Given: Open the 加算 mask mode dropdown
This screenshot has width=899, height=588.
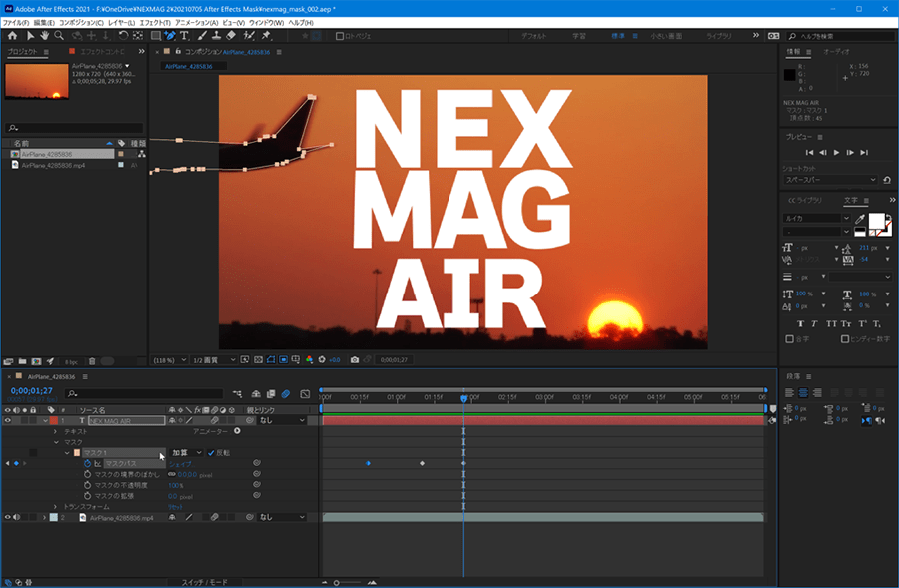Looking at the screenshot, I should [x=186, y=452].
